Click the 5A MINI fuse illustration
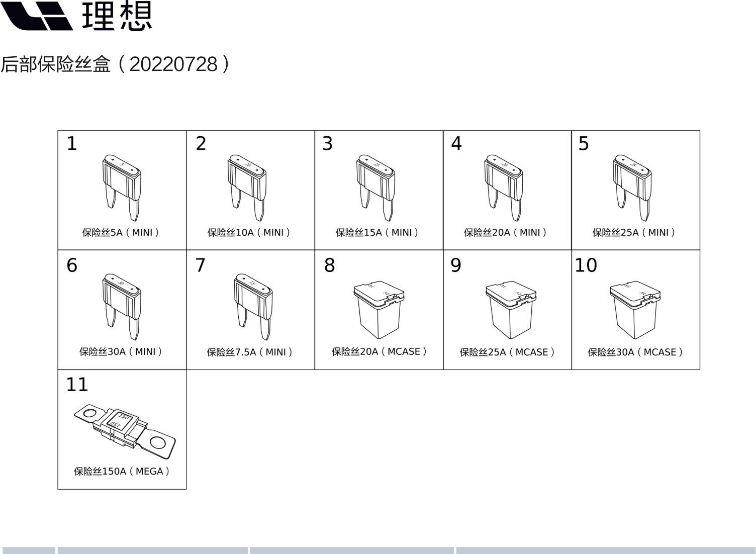The height and width of the screenshot is (554, 756). (122, 187)
